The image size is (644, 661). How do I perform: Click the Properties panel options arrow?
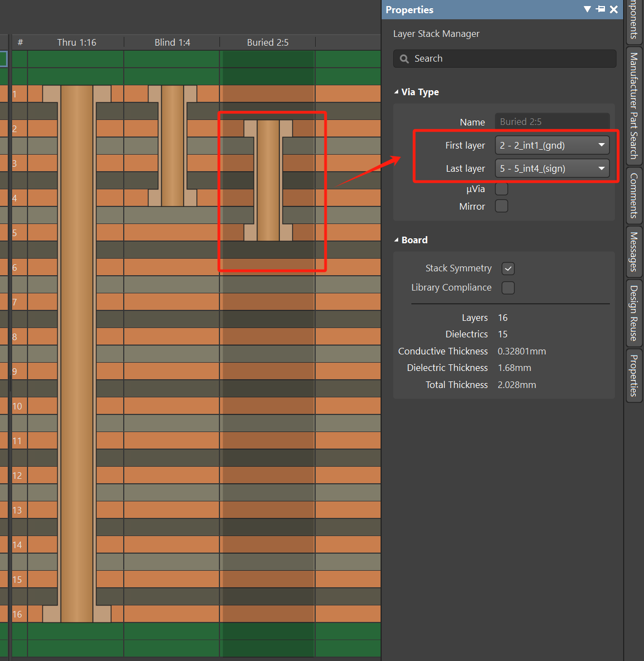point(587,9)
